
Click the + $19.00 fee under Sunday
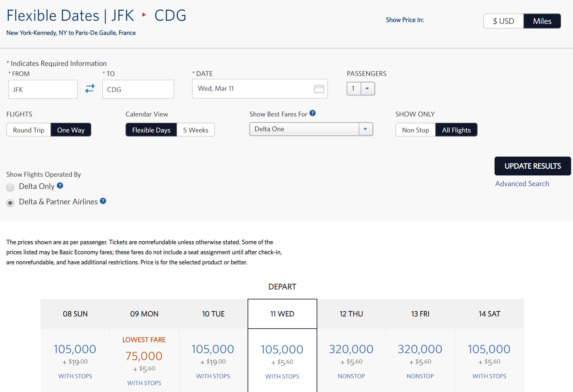click(x=75, y=362)
